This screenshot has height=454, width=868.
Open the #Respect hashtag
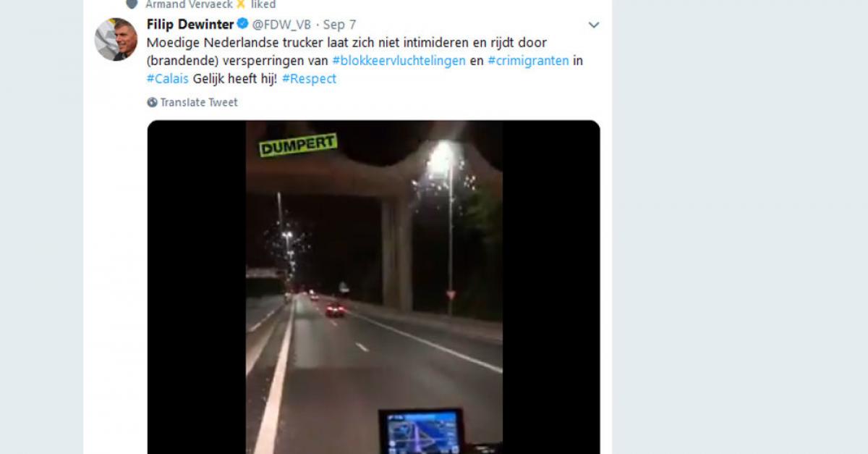point(309,79)
